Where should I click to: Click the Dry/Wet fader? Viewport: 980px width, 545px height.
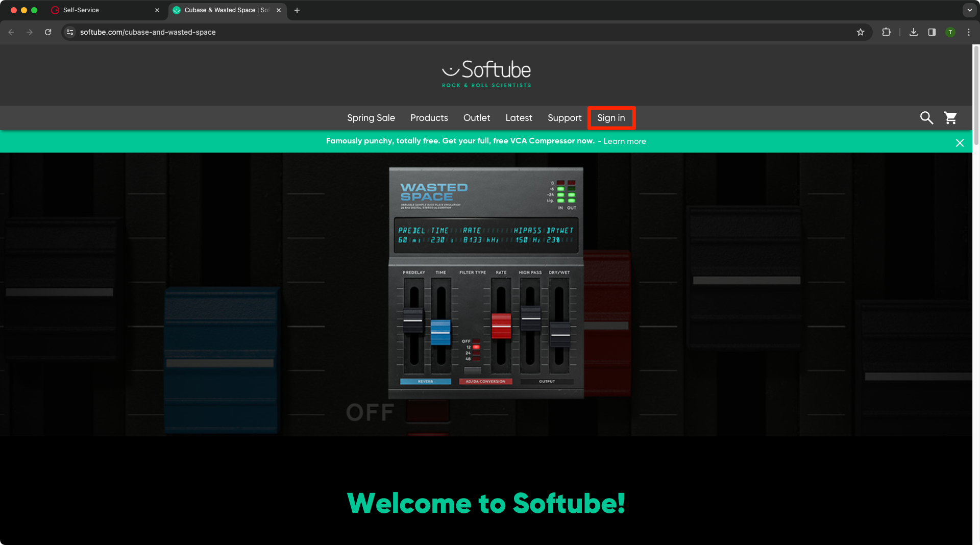point(560,335)
